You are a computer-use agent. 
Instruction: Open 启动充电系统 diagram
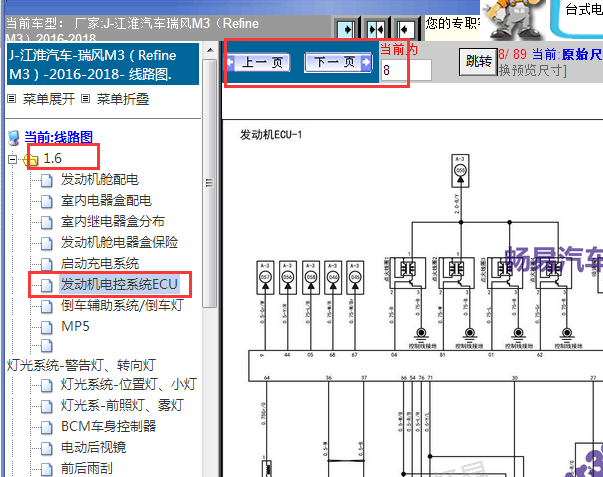click(100, 264)
